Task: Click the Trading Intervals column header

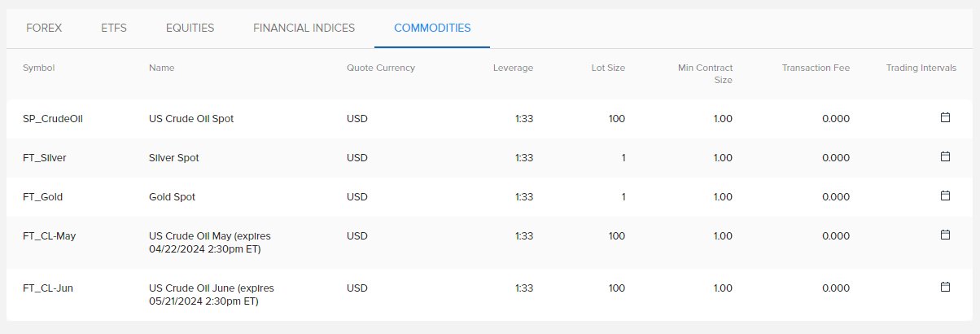Action: (x=921, y=68)
